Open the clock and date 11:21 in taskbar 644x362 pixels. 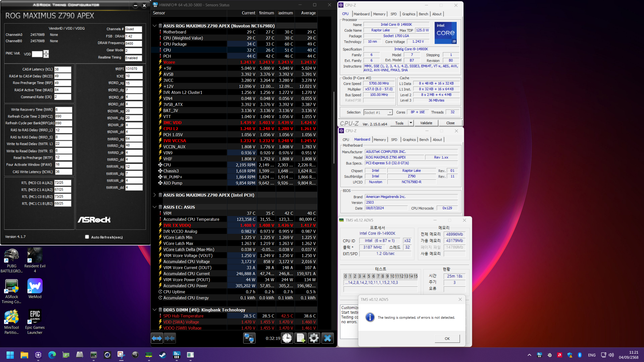click(629, 355)
